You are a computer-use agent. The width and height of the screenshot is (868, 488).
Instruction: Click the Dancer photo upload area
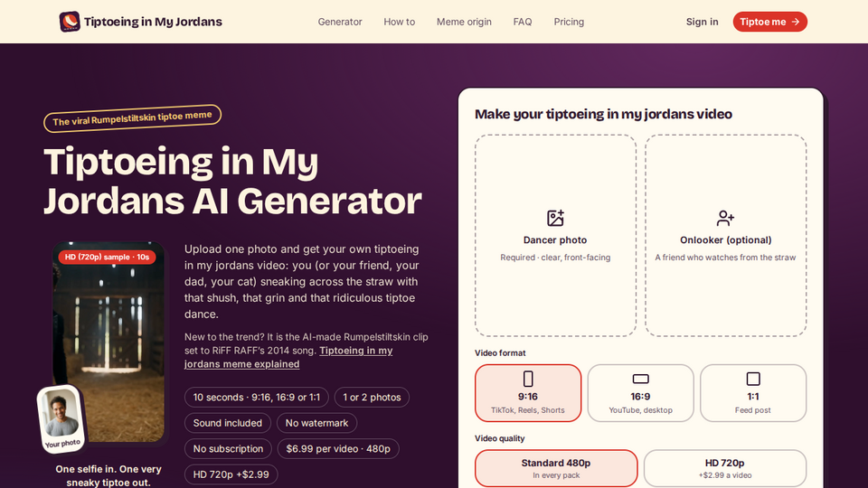pyautogui.click(x=555, y=235)
